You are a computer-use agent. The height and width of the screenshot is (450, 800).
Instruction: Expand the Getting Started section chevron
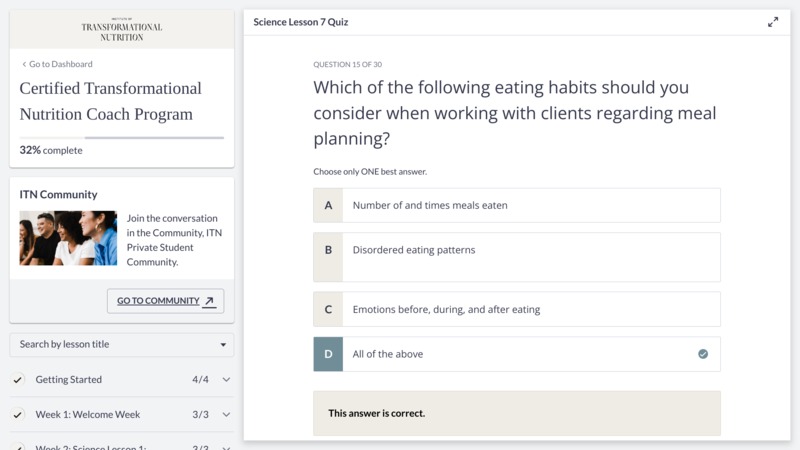(226, 380)
